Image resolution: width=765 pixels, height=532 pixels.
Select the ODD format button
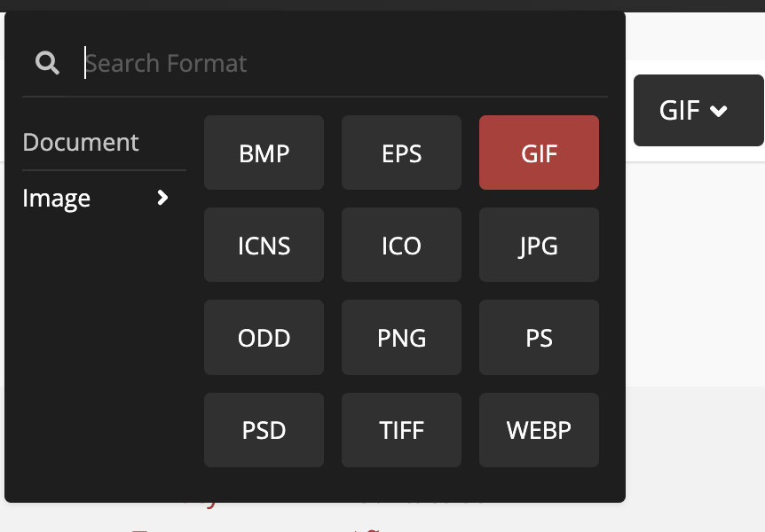pos(264,337)
